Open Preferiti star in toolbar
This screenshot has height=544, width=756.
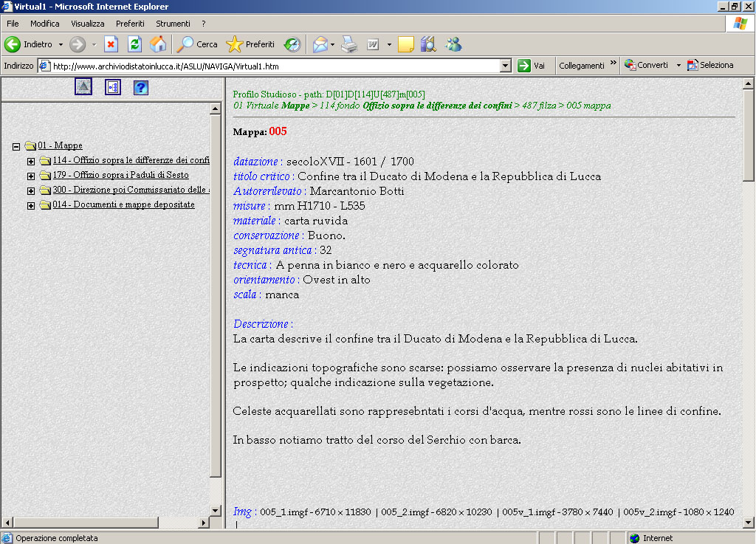(250, 44)
